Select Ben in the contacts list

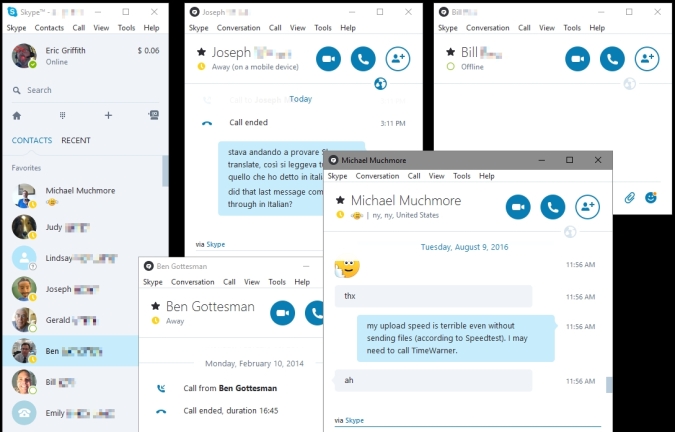pos(71,351)
